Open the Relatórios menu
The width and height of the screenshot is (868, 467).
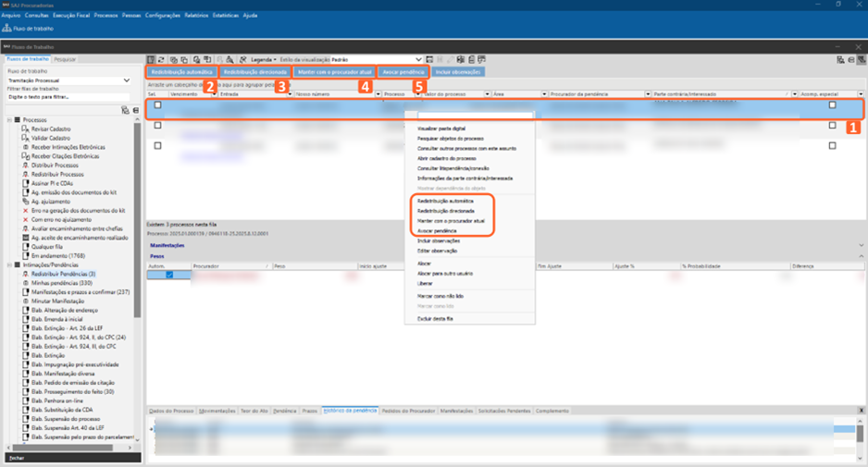tap(196, 16)
